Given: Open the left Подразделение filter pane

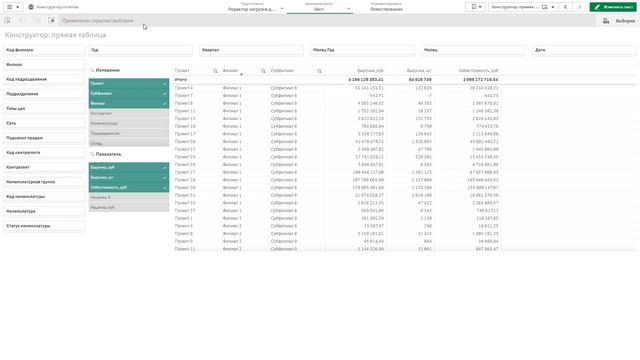Looking at the screenshot, I should click(x=44, y=94).
